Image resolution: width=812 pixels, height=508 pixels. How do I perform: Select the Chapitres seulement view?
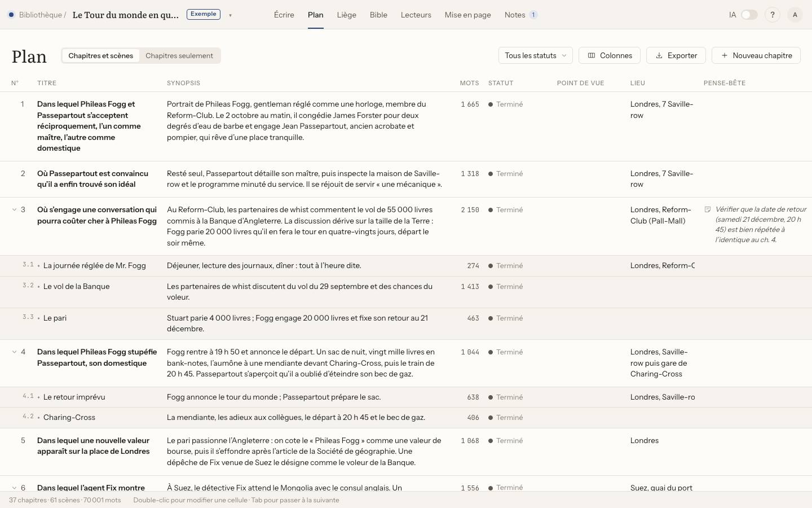[x=179, y=55]
